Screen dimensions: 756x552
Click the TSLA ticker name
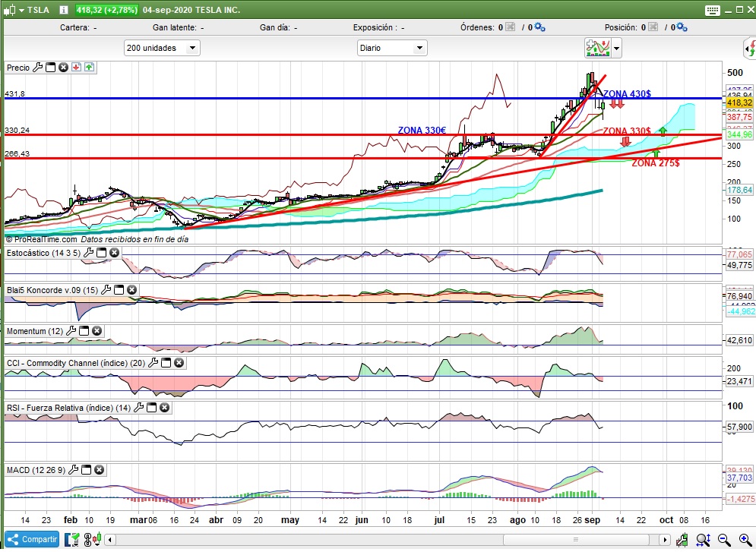[39, 10]
